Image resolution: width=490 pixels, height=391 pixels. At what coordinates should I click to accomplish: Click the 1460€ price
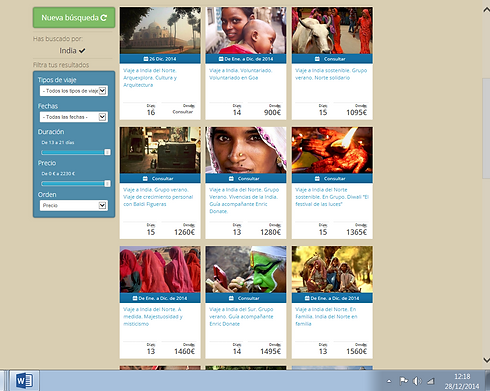coord(184,352)
